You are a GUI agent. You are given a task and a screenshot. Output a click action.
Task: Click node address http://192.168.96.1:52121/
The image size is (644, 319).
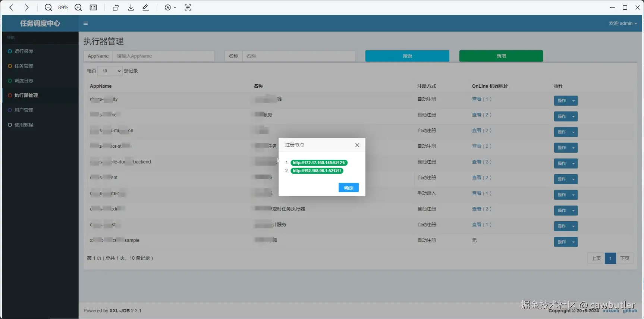click(x=317, y=171)
